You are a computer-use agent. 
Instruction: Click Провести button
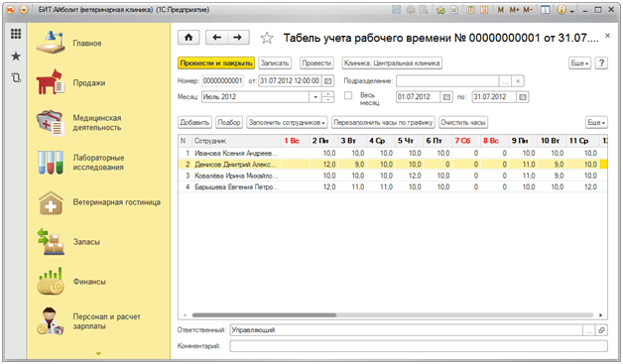pyautogui.click(x=316, y=63)
